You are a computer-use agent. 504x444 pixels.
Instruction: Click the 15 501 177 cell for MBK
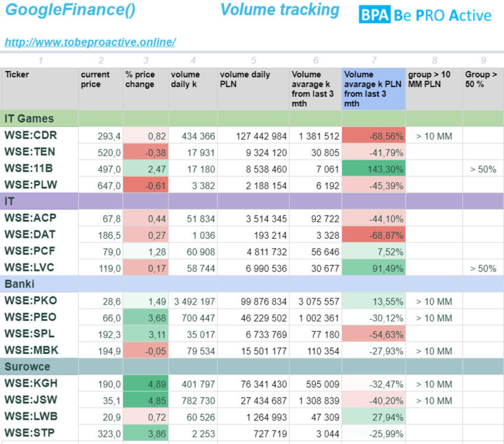tap(253, 350)
